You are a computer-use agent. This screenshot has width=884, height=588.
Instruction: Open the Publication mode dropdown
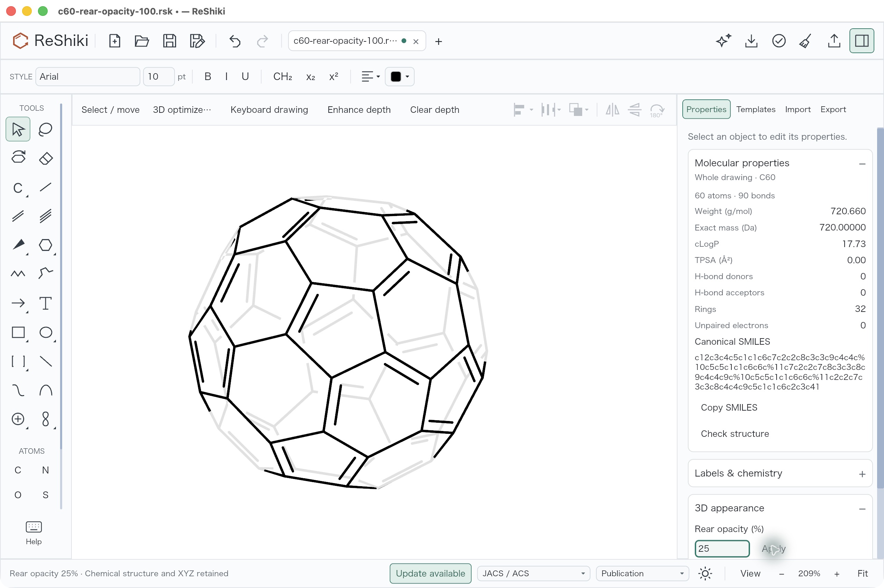[x=642, y=574]
